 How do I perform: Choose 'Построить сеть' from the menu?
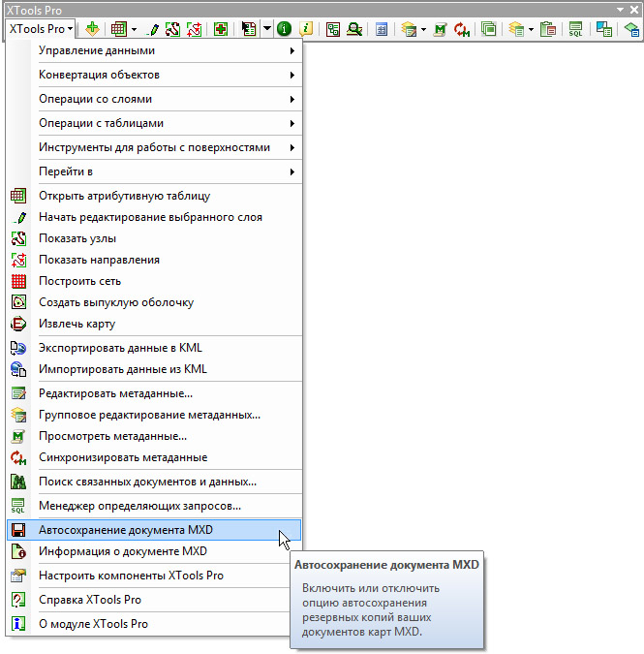[x=154, y=281]
